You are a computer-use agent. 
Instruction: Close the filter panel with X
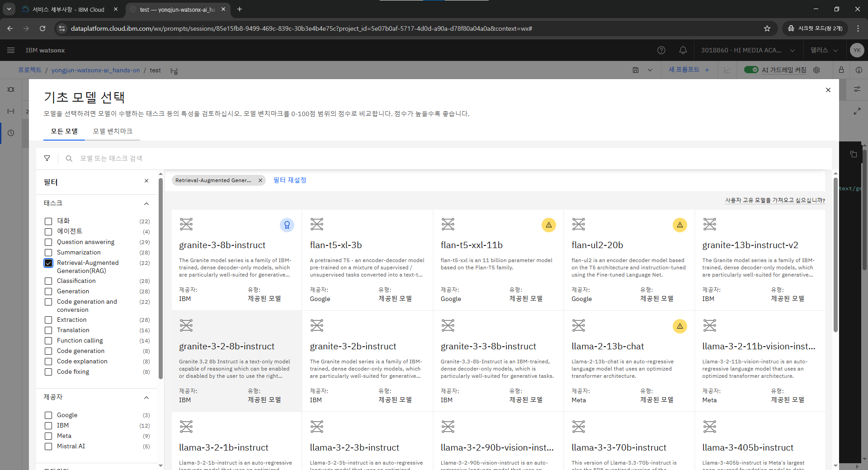pos(146,181)
